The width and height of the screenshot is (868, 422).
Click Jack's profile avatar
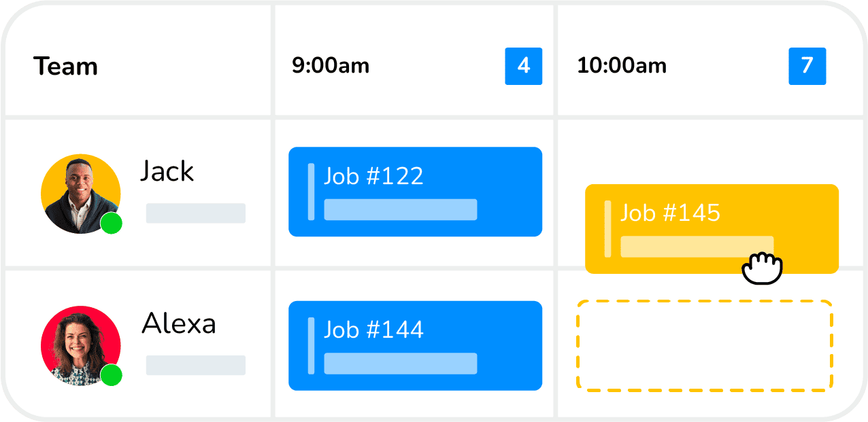tap(80, 193)
